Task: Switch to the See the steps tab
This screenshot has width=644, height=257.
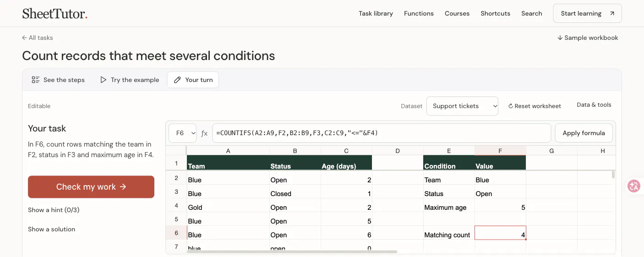Action: (x=58, y=80)
